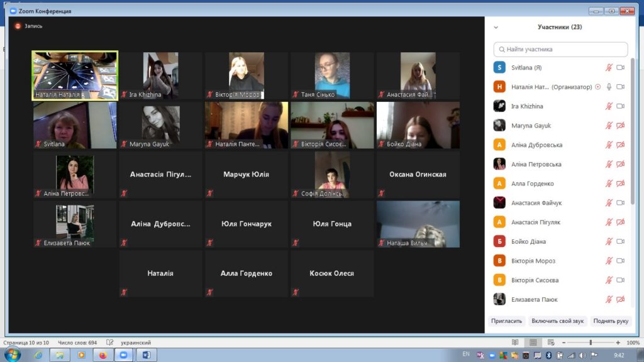Click Страница 10 из 10 in status bar
Image resolution: width=644 pixels, height=362 pixels.
coord(26,343)
